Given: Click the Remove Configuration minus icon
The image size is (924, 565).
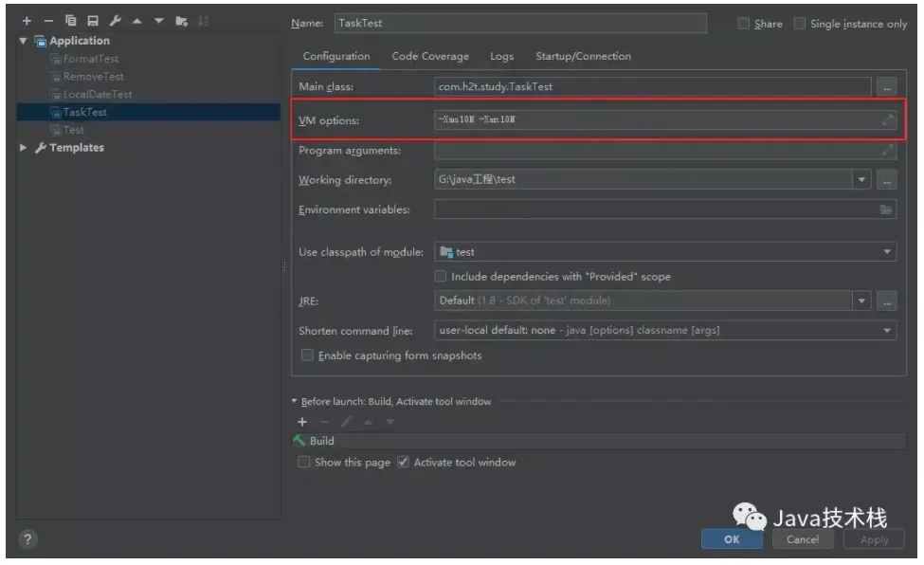Looking at the screenshot, I should (48, 21).
